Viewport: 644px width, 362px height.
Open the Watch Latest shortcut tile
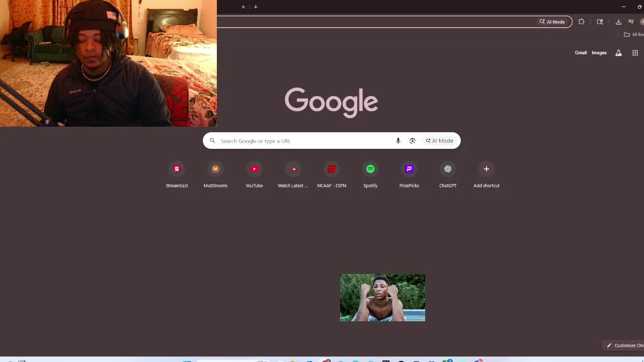click(293, 175)
